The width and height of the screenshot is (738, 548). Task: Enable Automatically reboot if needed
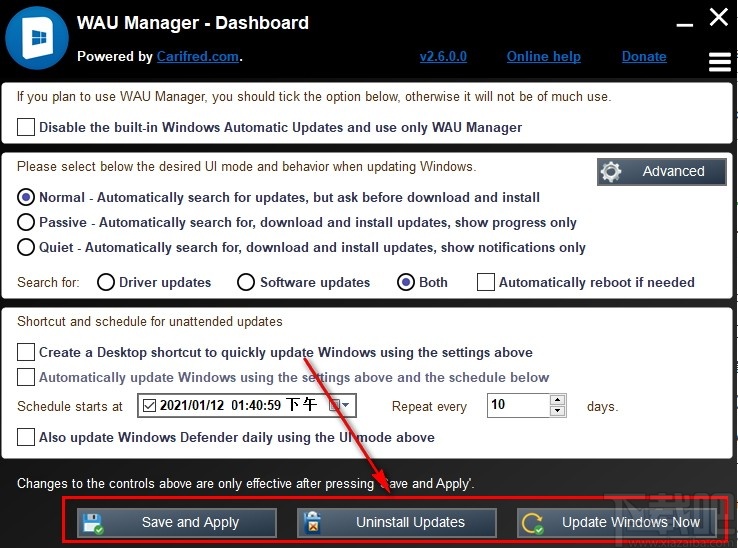coord(486,282)
